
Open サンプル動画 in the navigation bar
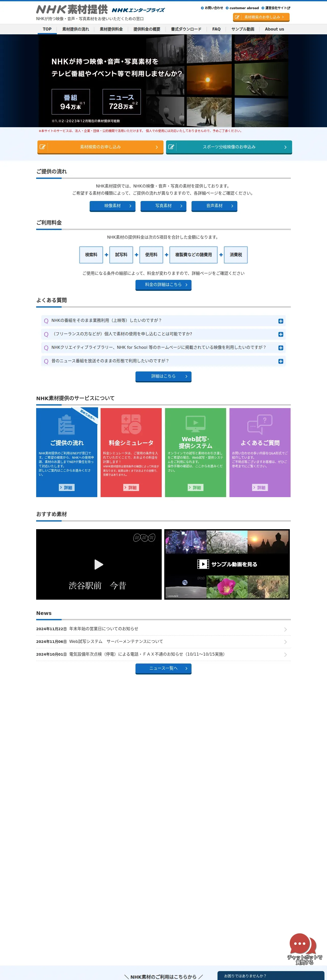click(242, 29)
